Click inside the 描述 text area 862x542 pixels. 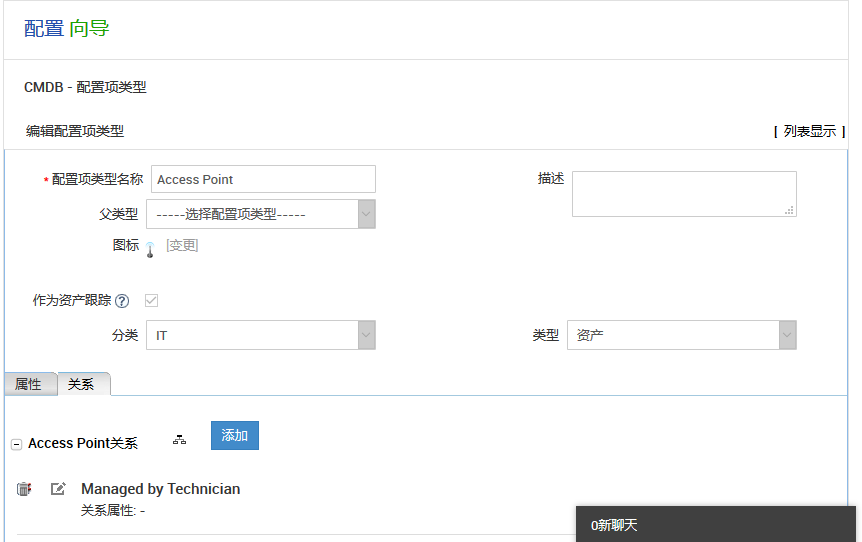click(x=684, y=194)
